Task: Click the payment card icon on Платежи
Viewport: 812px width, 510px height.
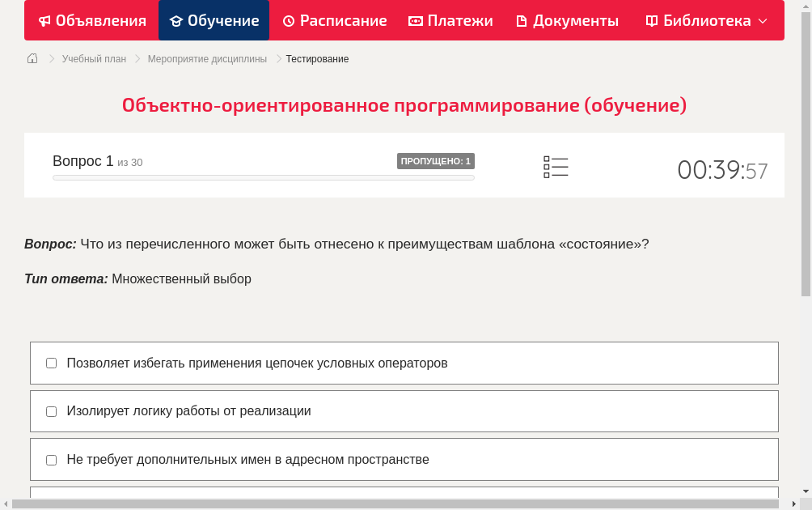Action: [x=415, y=20]
